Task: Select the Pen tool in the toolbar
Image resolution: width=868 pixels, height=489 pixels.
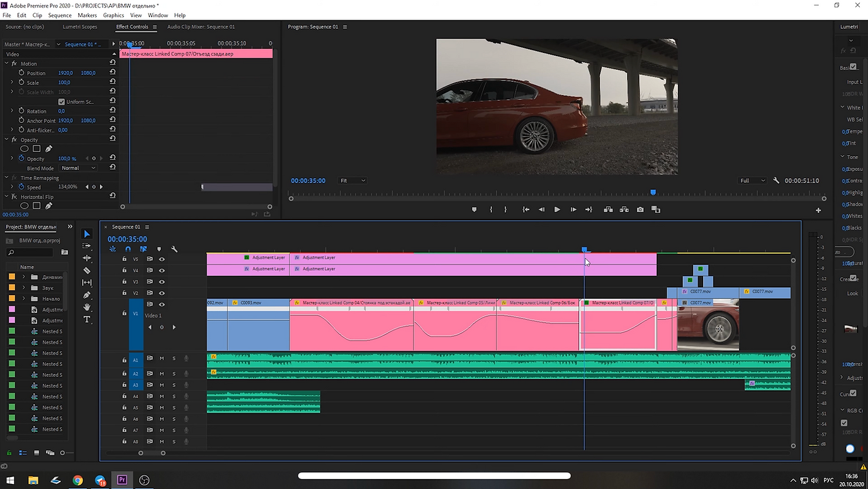Action: coord(87,295)
